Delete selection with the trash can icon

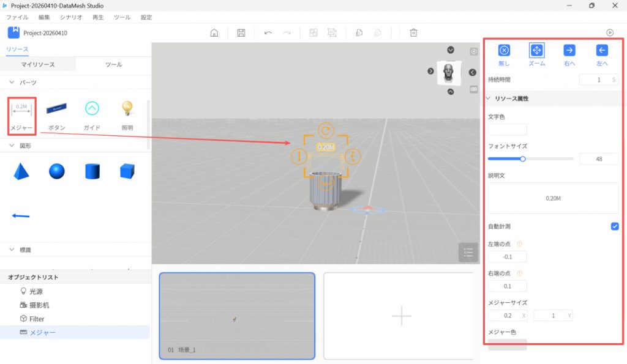tap(414, 33)
